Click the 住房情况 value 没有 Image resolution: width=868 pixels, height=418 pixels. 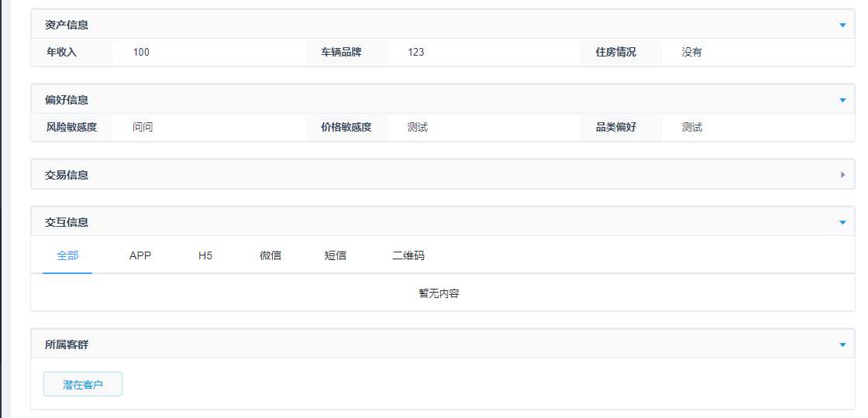692,53
